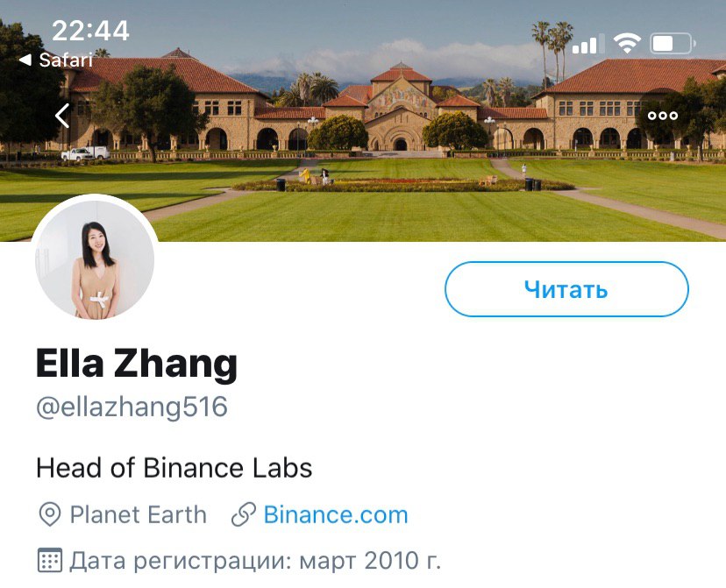Tap the back arrow on header

(x=62, y=116)
